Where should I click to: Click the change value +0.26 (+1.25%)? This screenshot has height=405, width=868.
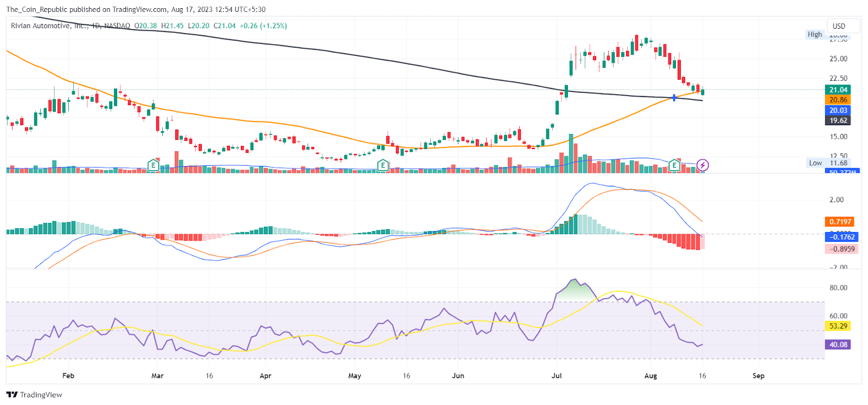coord(264,25)
